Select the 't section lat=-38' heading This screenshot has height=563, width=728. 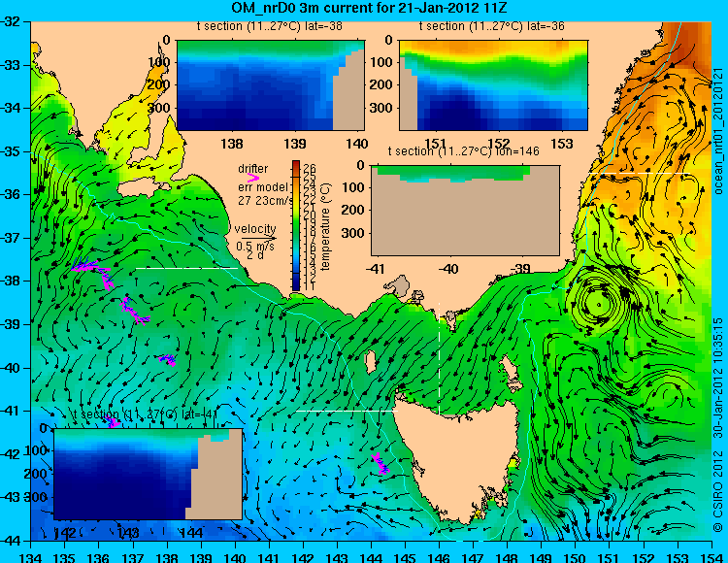click(x=269, y=26)
